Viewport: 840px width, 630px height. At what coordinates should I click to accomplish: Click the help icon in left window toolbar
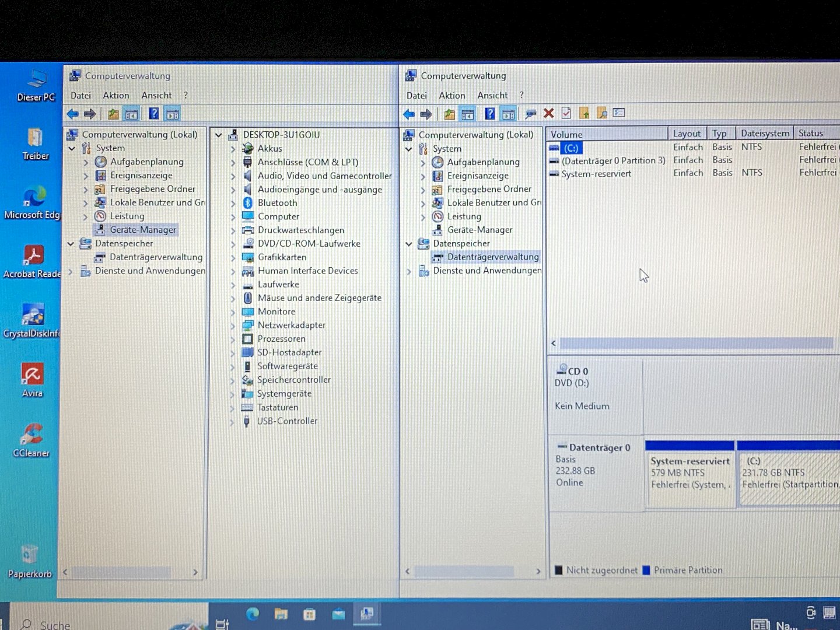click(153, 114)
